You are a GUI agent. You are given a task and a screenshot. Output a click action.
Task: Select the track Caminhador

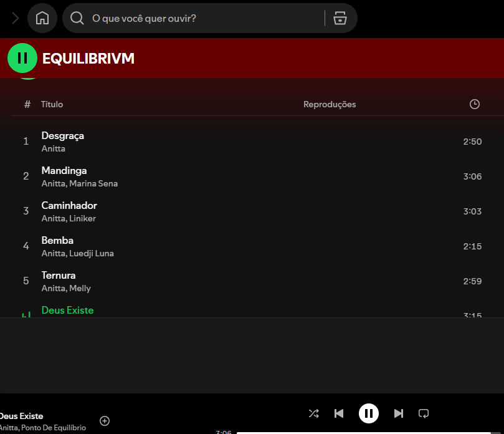click(69, 206)
